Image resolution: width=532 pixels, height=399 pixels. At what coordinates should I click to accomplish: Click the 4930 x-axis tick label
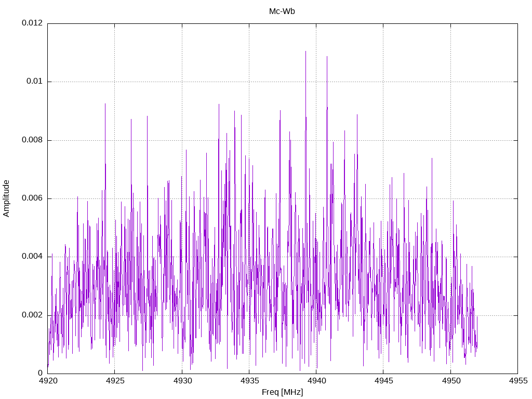click(x=182, y=381)
